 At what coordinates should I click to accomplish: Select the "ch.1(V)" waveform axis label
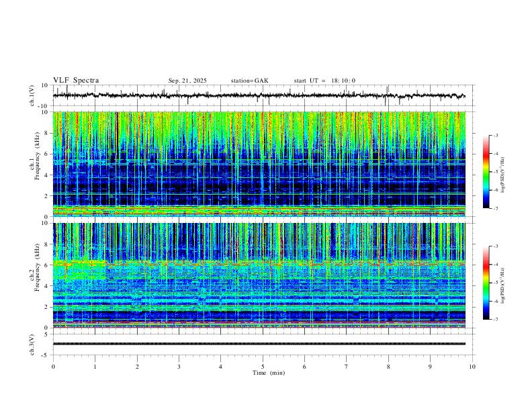32,95
